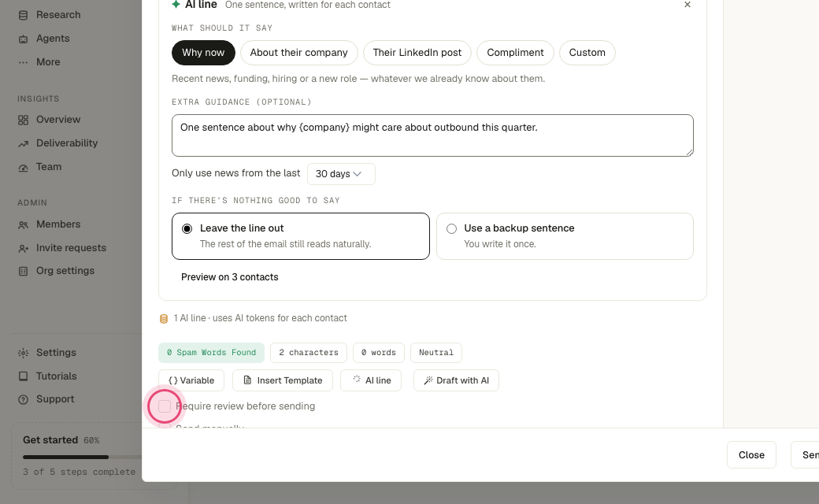819x504 pixels.
Task: Go to Deliverability insights
Action: coord(67,143)
